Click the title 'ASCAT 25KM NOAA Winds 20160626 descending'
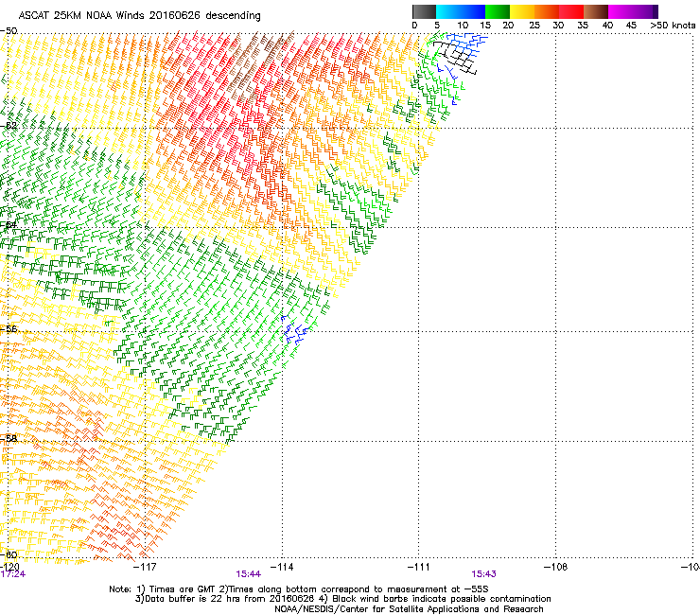Image resolution: width=700 pixels, height=615 pixels. click(139, 16)
